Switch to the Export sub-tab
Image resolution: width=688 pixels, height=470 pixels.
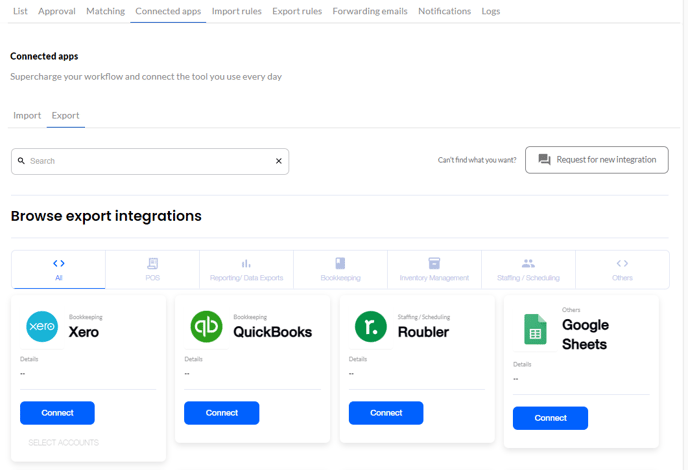point(65,115)
